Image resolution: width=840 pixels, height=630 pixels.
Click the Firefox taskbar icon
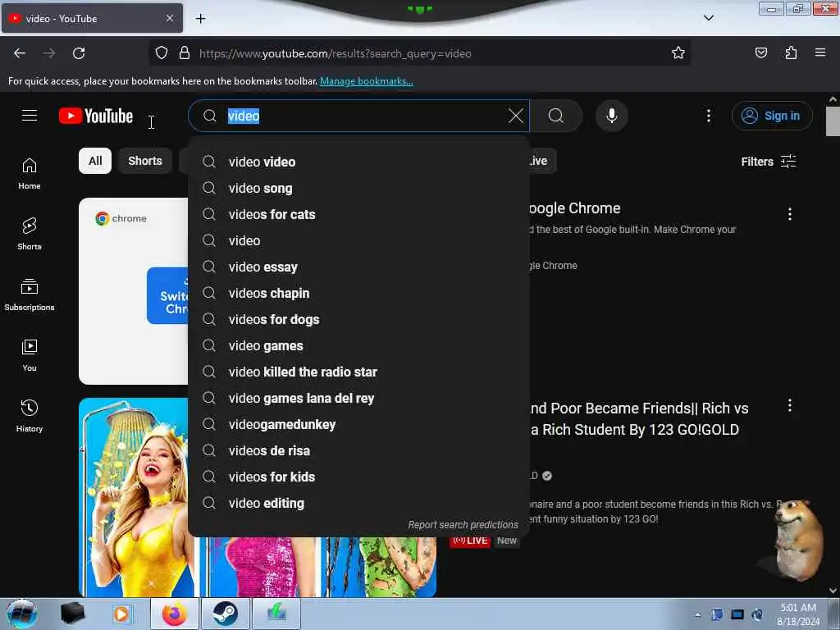tap(175, 614)
